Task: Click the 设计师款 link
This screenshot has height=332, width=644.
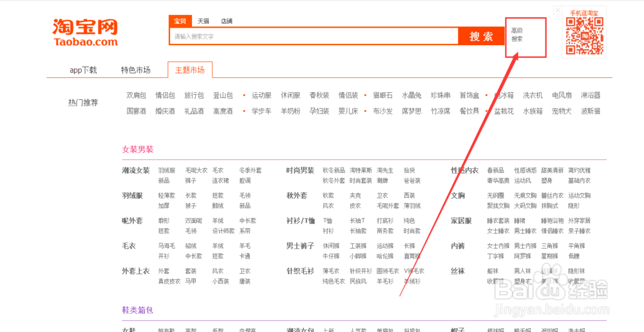Action: [x=223, y=231]
